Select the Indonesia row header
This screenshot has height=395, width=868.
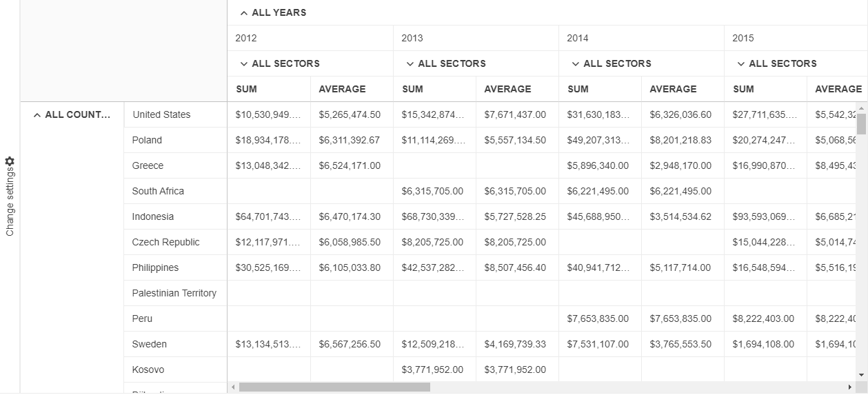pos(153,217)
